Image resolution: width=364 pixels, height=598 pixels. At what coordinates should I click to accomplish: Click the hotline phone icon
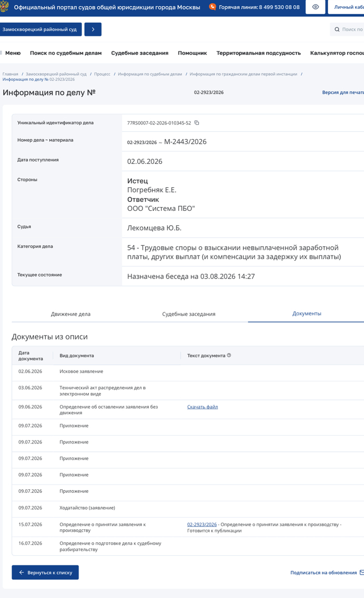point(213,7)
